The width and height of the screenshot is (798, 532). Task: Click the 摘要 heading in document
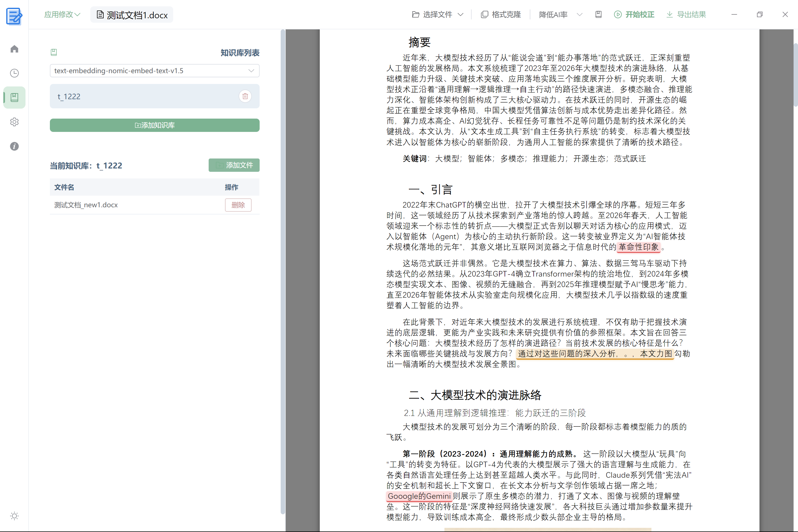pos(419,42)
